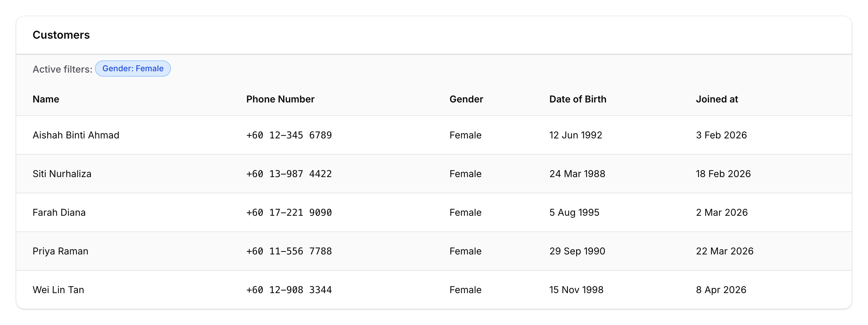This screenshot has width=868, height=325.
Task: Click the Date of Birth column header
Action: click(x=578, y=99)
